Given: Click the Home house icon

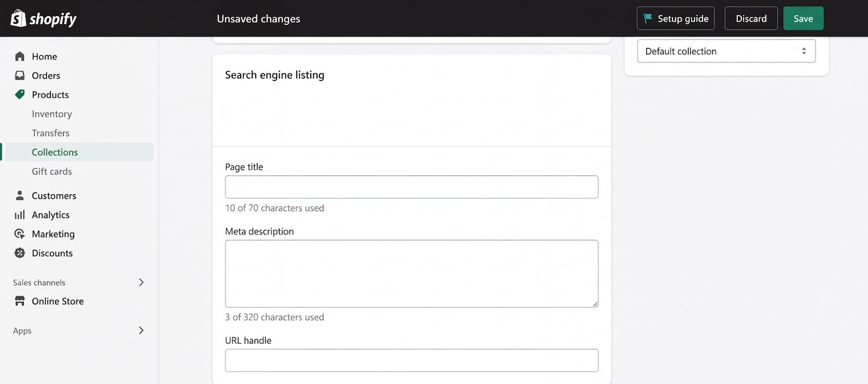Looking at the screenshot, I should click(x=20, y=56).
